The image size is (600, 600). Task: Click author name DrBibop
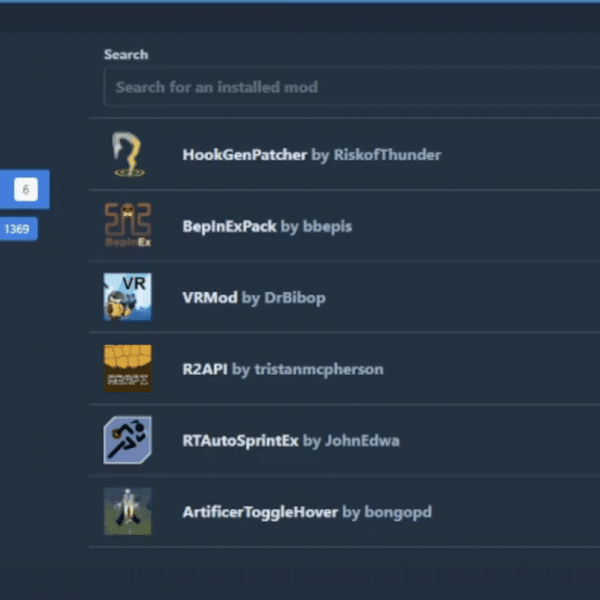click(295, 298)
